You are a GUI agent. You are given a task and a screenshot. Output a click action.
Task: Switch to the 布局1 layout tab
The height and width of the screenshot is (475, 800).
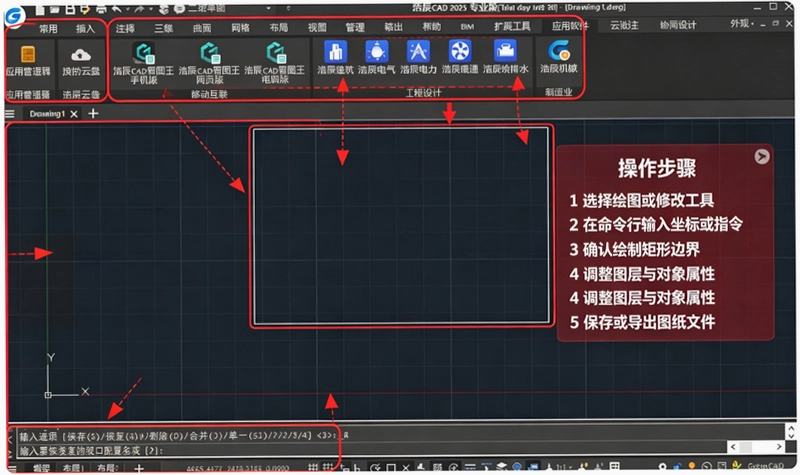tap(73, 468)
